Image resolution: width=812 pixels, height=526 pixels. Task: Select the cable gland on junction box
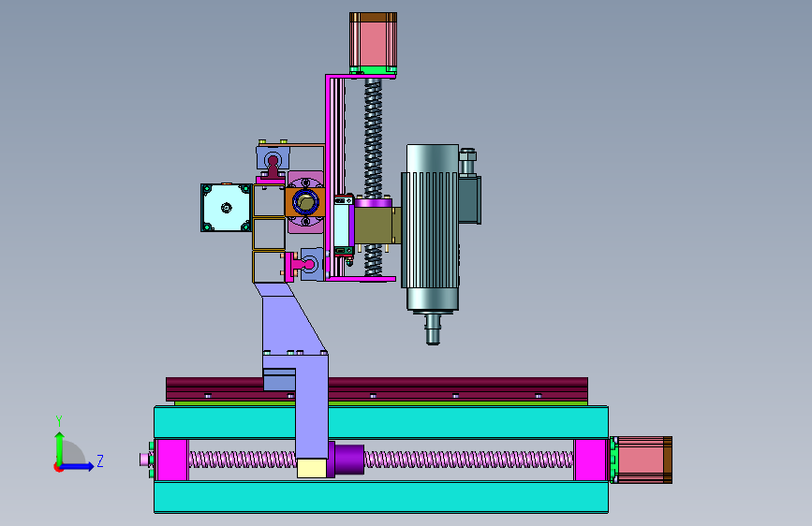[x=467, y=161]
